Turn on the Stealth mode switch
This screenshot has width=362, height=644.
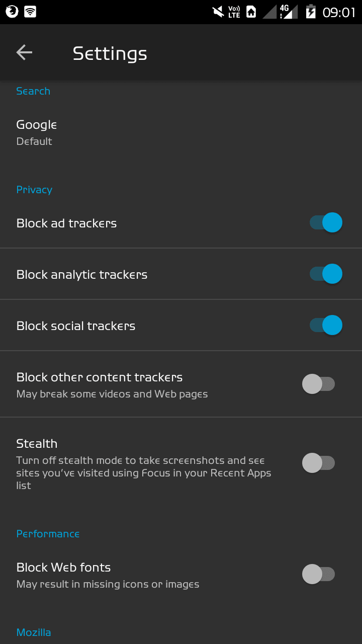[x=319, y=463]
